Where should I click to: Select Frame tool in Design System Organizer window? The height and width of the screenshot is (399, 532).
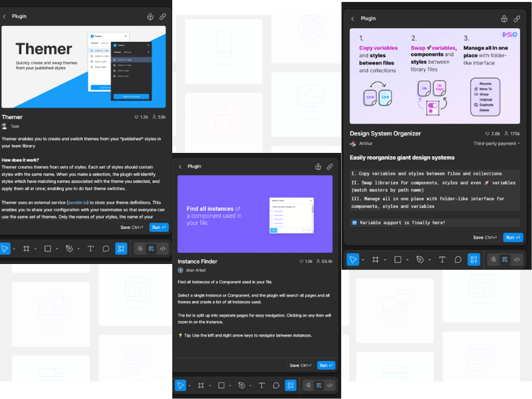click(375, 259)
